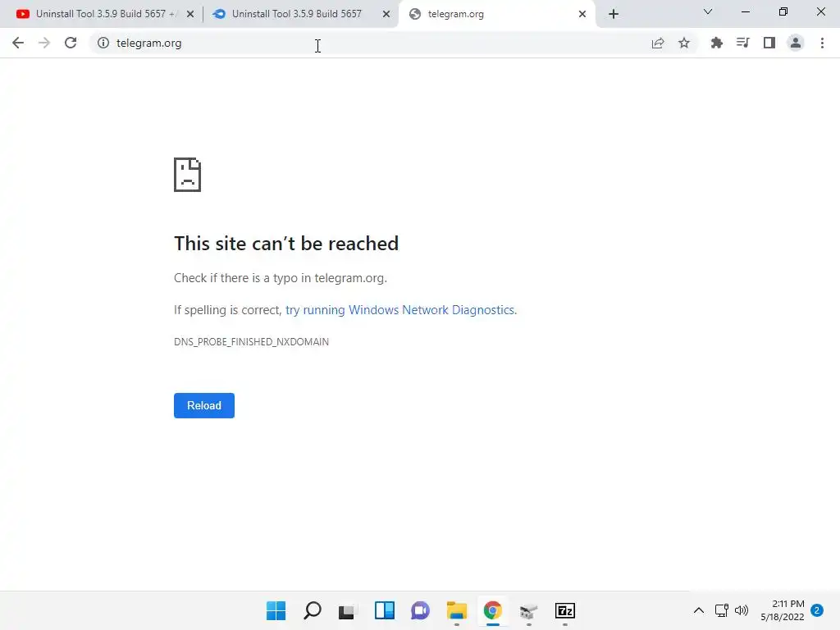Open Windows Network Diagnostics link
The image size is (840, 630).
click(400, 310)
